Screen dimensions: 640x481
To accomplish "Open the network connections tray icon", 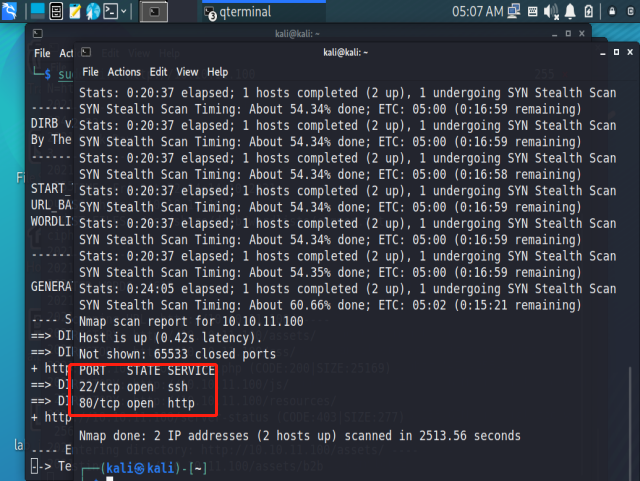I will (x=514, y=11).
